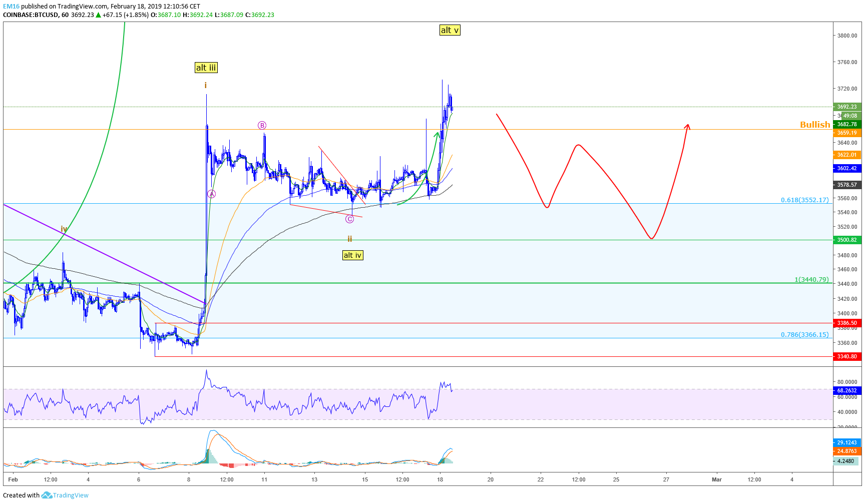Click date 22 on the time axis
865x504 pixels.
541,479
